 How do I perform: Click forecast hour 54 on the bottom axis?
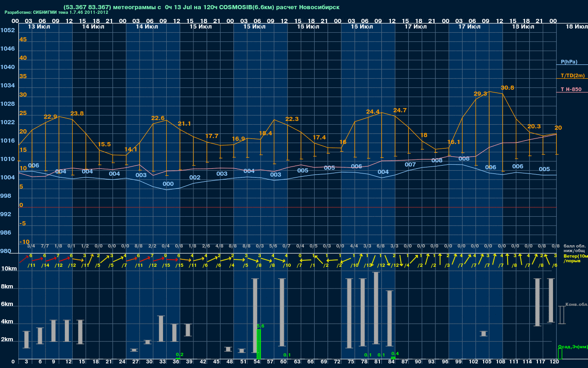pyautogui.click(x=257, y=362)
